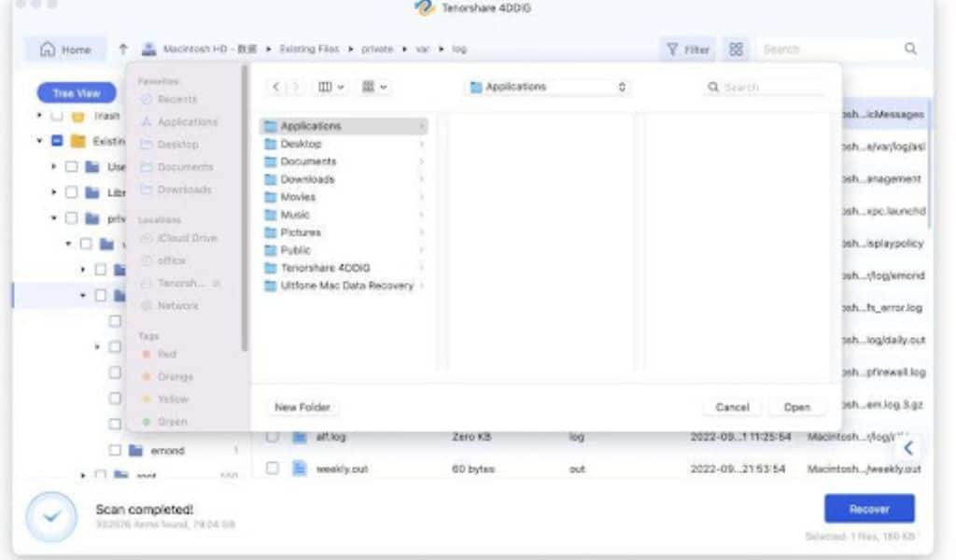Select the Desktop folder in column list
This screenshot has width=956, height=560.
(344, 144)
